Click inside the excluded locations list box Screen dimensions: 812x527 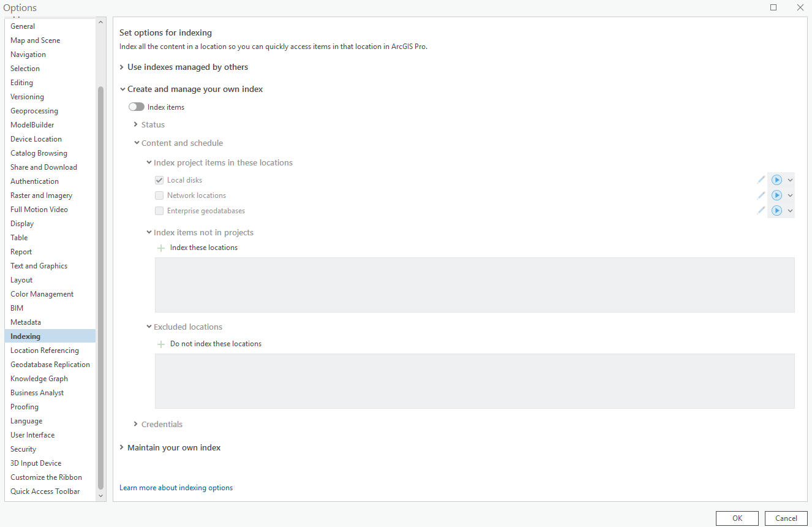pos(475,380)
